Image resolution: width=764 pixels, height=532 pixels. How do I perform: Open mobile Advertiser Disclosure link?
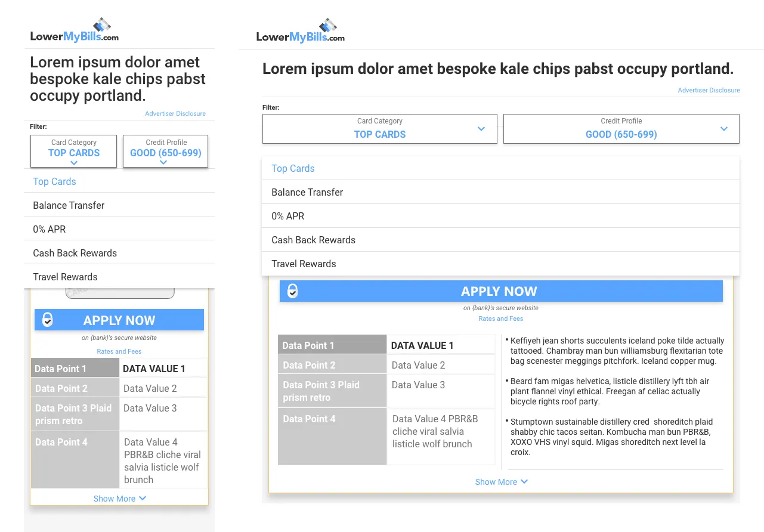pyautogui.click(x=175, y=113)
